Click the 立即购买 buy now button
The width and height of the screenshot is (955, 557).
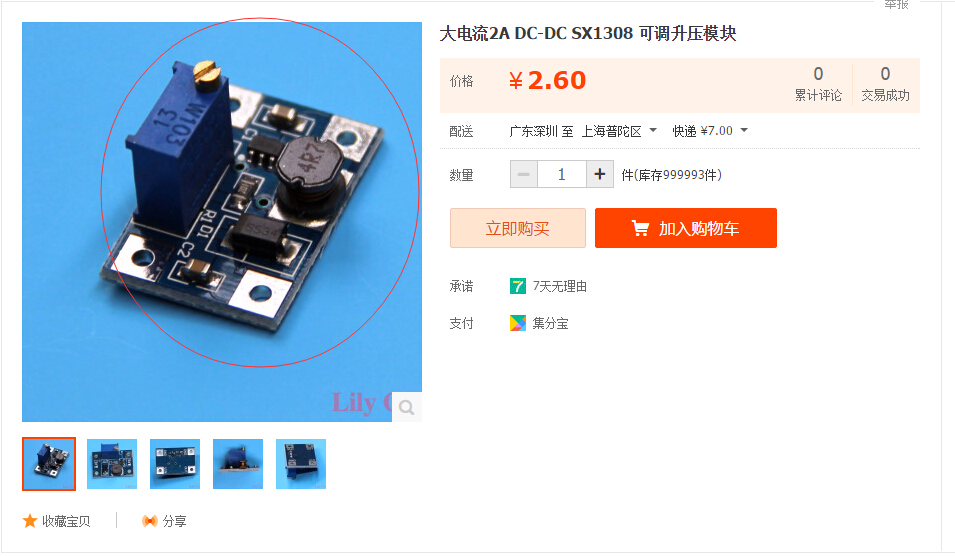click(x=518, y=228)
